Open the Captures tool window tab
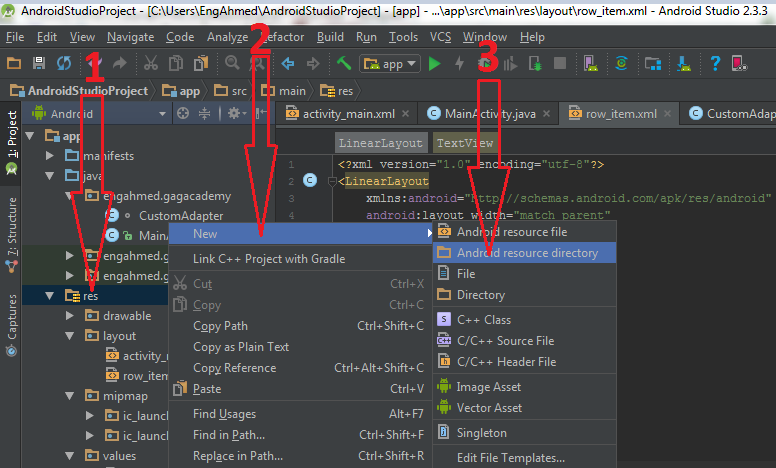Image resolution: width=776 pixels, height=468 pixels. (11, 324)
